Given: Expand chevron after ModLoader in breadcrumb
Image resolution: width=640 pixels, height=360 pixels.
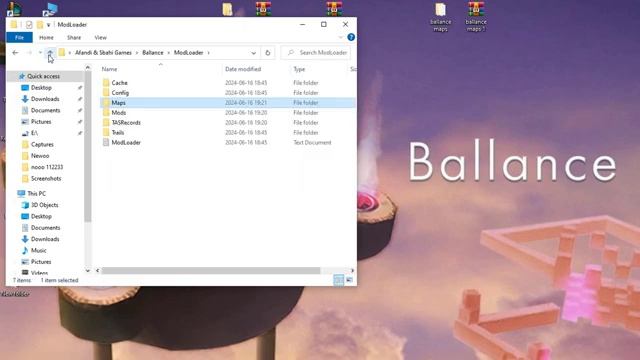Looking at the screenshot, I should tap(208, 53).
